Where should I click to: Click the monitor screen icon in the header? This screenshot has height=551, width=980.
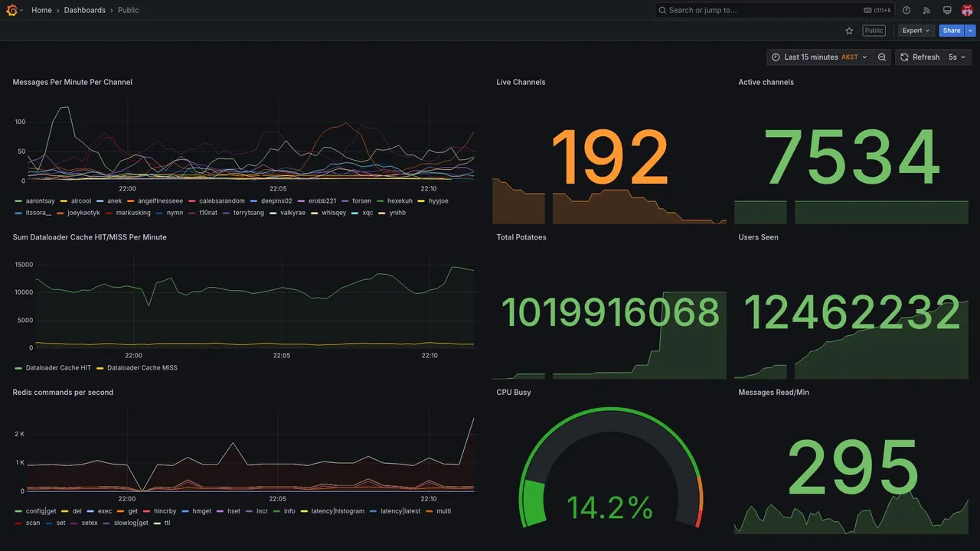click(947, 10)
